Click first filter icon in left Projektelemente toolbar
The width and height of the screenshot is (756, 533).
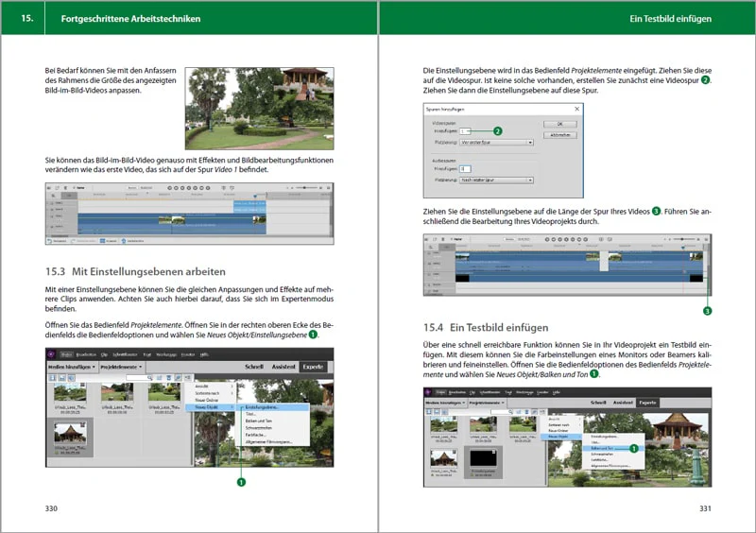tap(52, 378)
